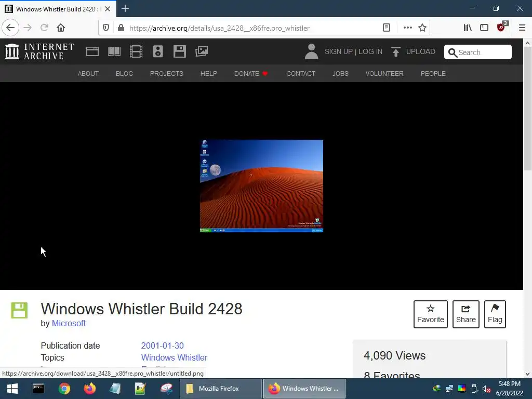Open a new tab with plus button
Screen dimensions: 532x399
tap(125, 8)
